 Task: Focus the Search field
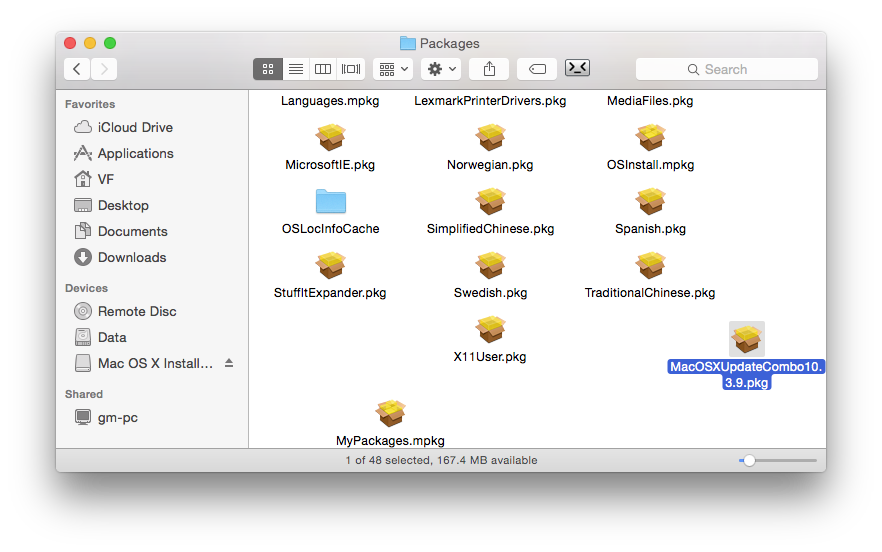[x=727, y=69]
